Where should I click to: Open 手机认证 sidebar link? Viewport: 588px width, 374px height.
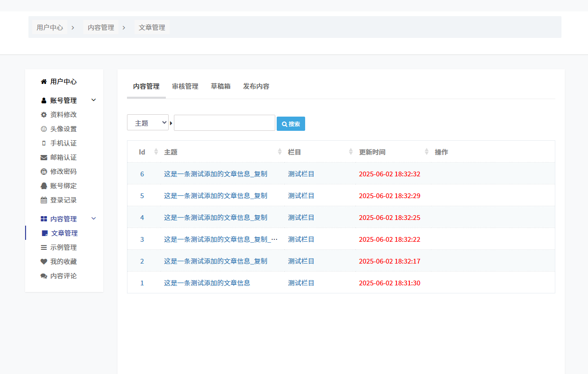click(63, 143)
